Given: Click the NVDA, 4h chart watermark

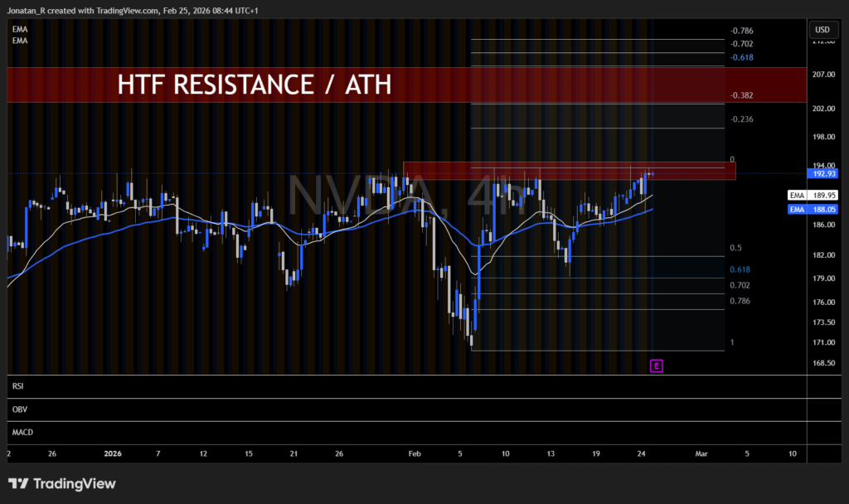Looking at the screenshot, I should point(406,197).
